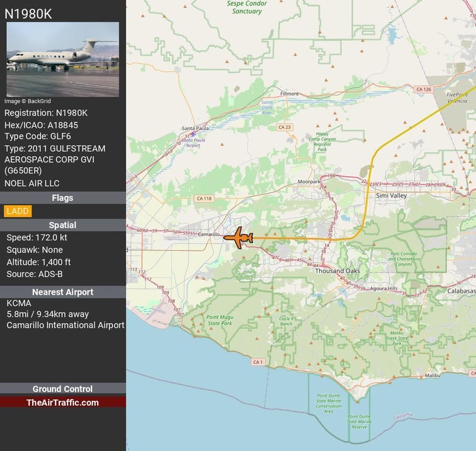Screen dimensions: 476x451
Task: Click the N1980K title heading
Action: point(28,14)
